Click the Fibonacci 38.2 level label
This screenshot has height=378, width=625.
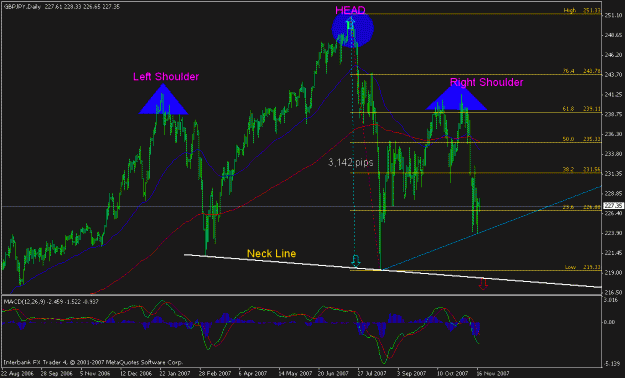click(x=582, y=169)
